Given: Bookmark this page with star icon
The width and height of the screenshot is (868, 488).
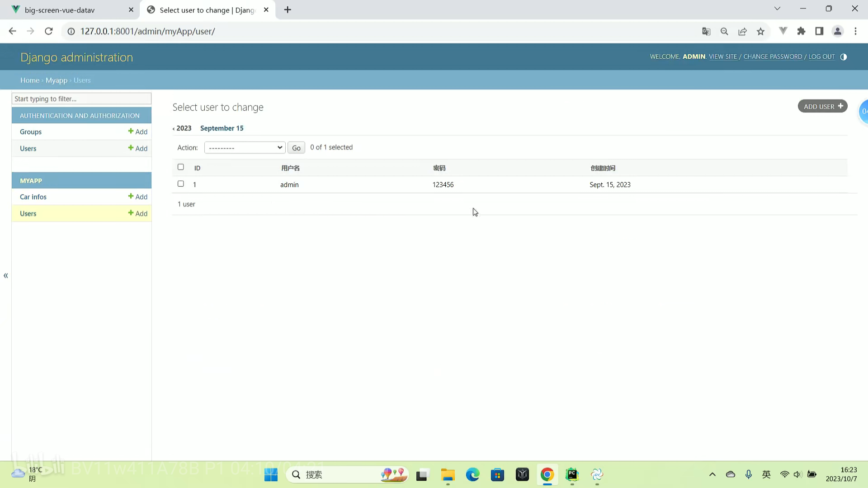Looking at the screenshot, I should click(x=760, y=31).
